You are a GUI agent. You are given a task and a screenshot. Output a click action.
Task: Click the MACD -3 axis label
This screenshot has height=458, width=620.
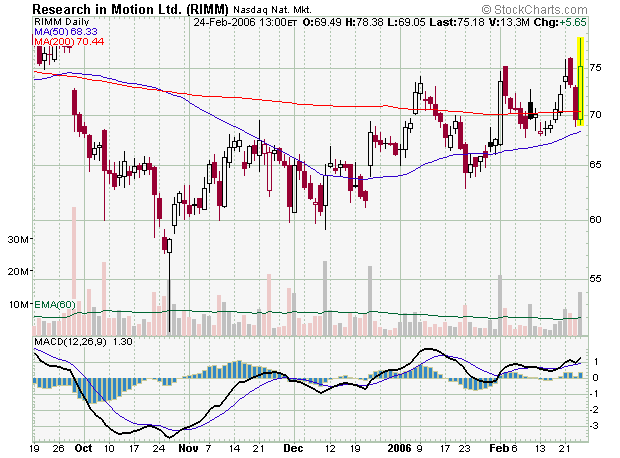click(594, 426)
